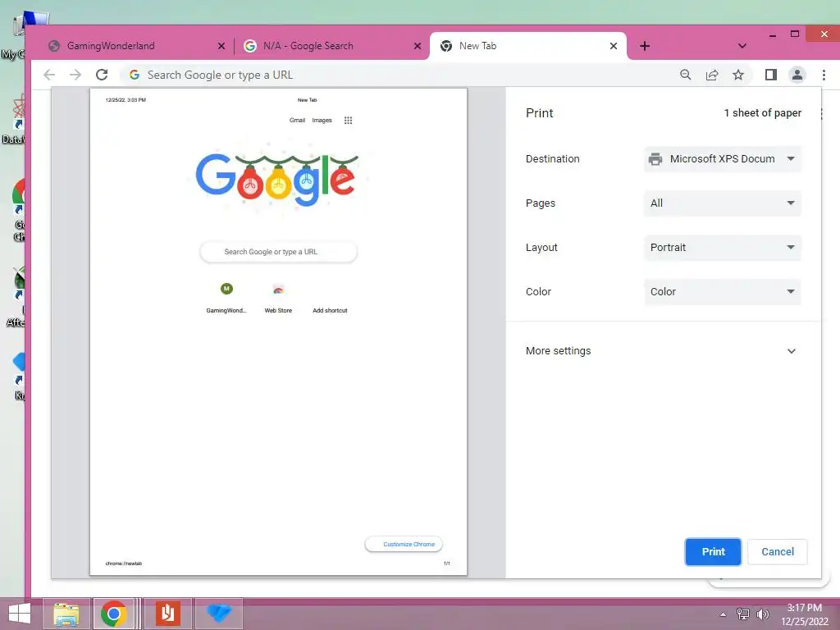Click the Google holiday doodle in preview
840x630 pixels.
(x=277, y=178)
